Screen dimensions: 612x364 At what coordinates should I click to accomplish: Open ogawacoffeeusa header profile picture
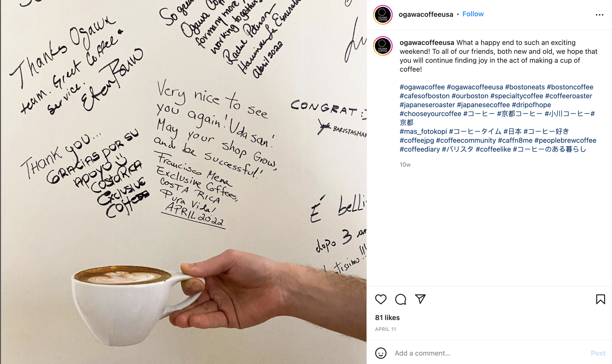[x=383, y=15]
